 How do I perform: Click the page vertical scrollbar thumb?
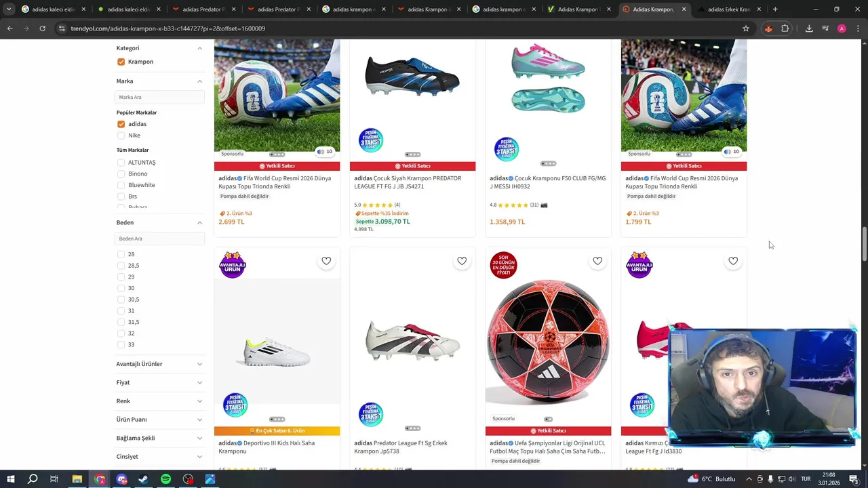pyautogui.click(x=865, y=245)
